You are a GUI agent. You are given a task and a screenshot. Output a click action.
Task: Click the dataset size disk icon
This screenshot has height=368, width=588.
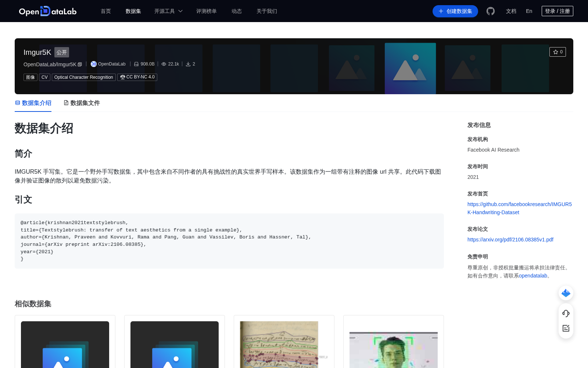click(136, 64)
